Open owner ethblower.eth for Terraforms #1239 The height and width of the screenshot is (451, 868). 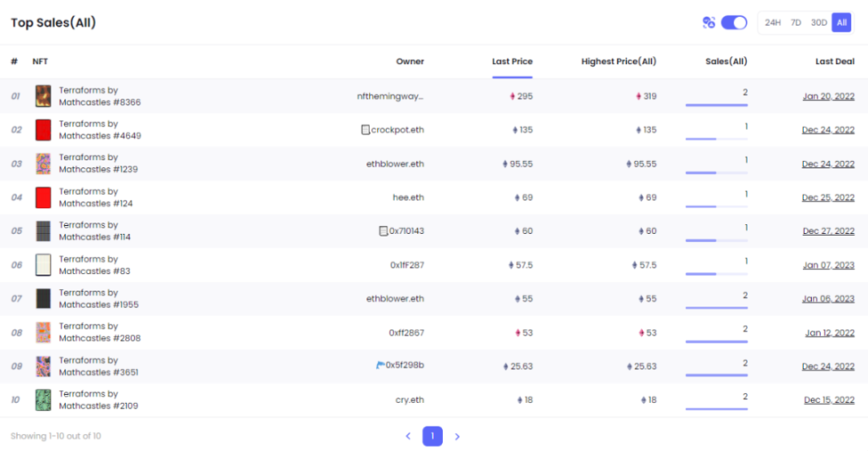[x=395, y=164]
